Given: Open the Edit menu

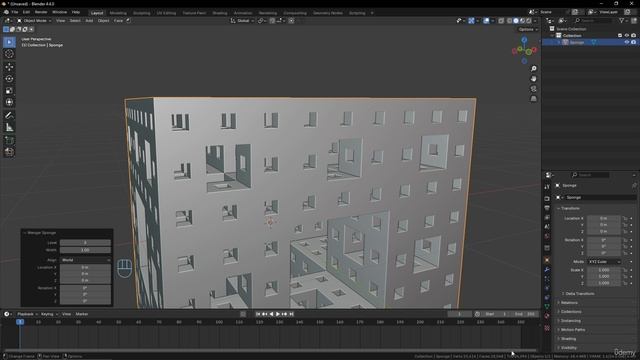Looking at the screenshot, I should [x=26, y=12].
